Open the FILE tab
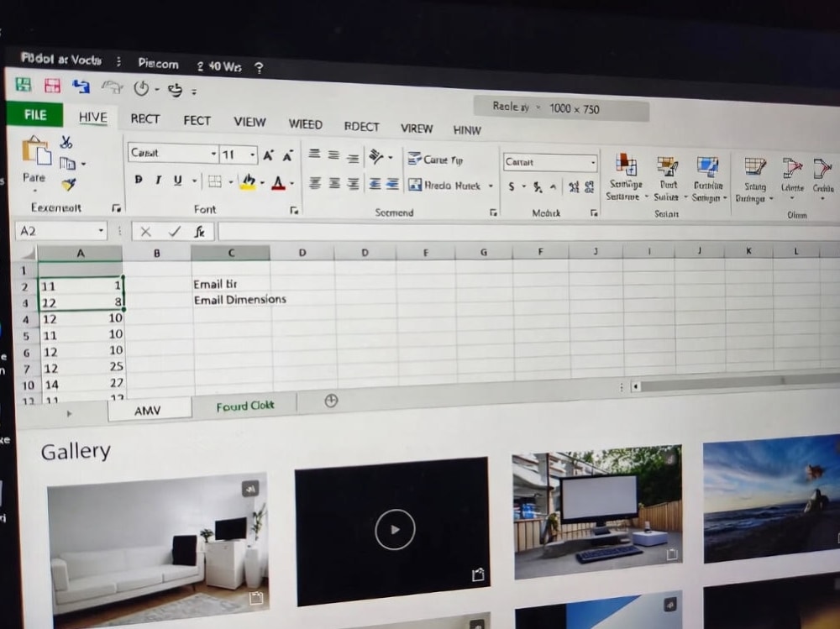The image size is (840, 629). [x=35, y=115]
